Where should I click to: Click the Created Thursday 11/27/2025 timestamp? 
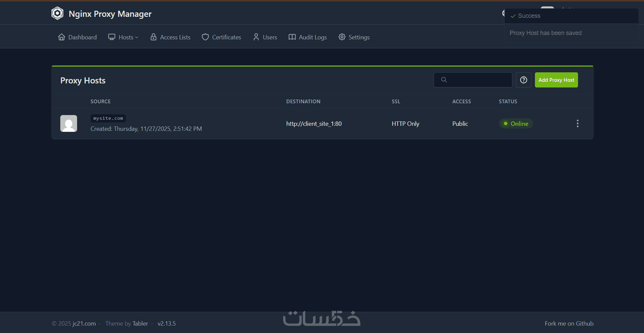click(146, 129)
